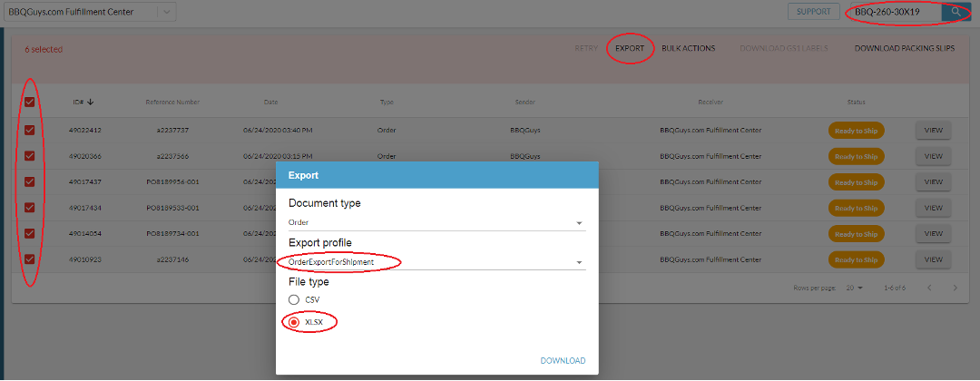View order 49020366
Screen dimensions: 980x381
933,156
